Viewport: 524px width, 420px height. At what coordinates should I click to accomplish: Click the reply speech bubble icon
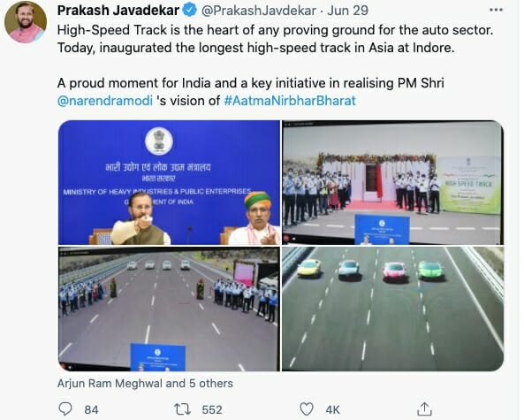[x=65, y=409]
